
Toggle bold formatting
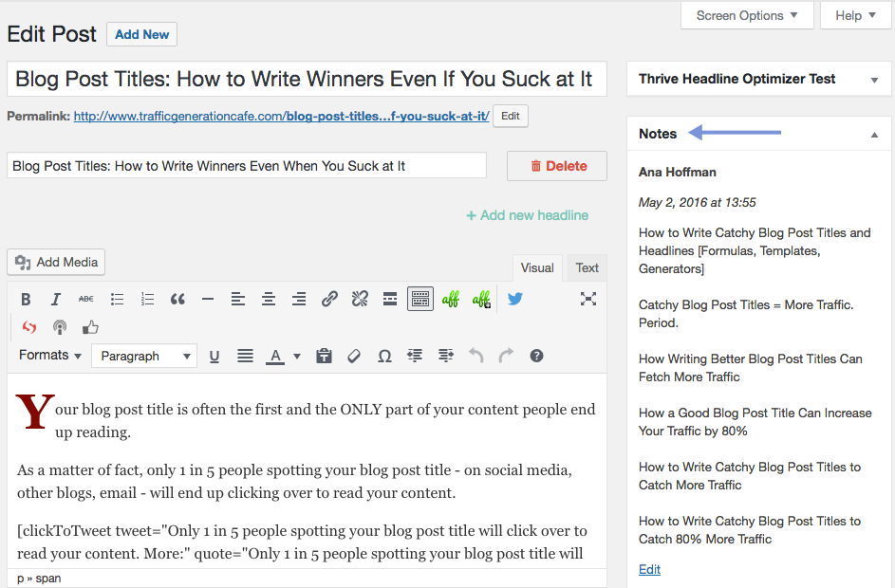26,299
